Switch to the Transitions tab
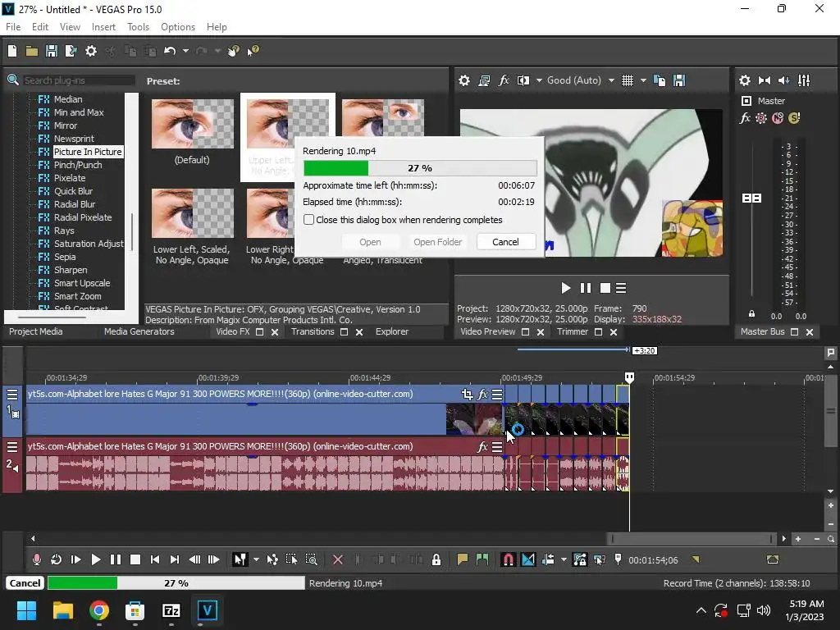 [x=313, y=331]
